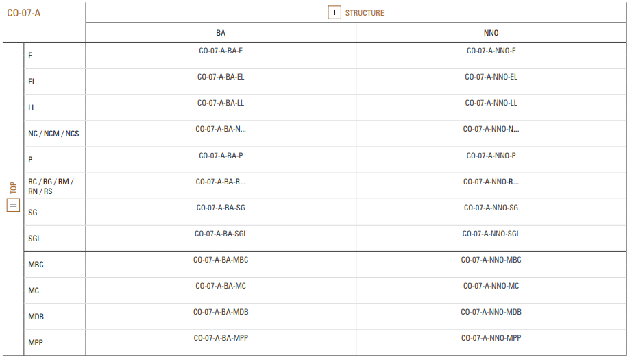The image size is (634, 364).
Task: Open code CO-07-A-BA-E
Action: click(221, 51)
